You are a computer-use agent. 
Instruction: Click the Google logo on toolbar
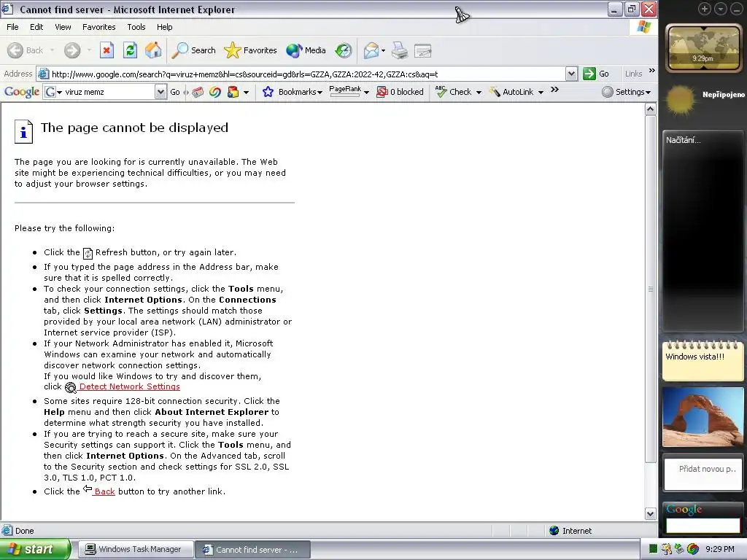click(x=21, y=91)
